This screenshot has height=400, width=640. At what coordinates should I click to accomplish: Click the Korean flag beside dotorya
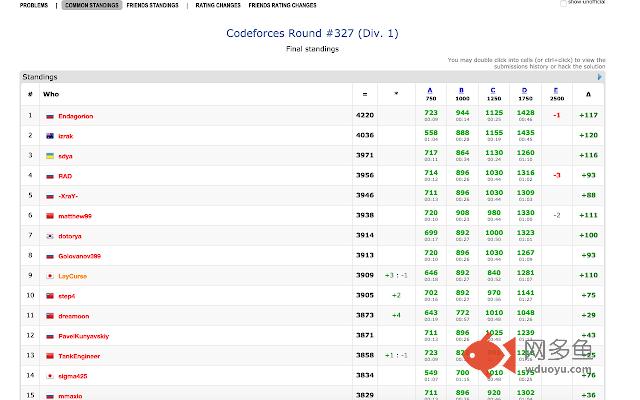50,236
